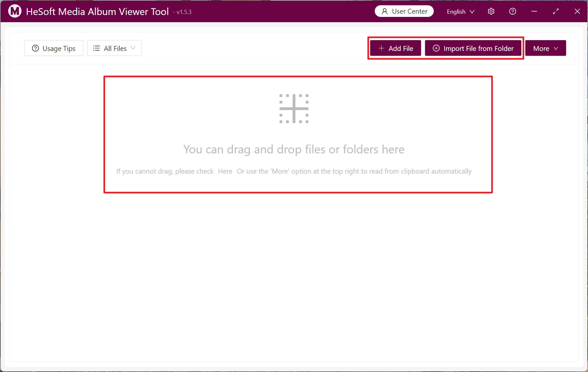Expand the More menu
Screen dimensions: 588x372
pyautogui.click(x=546, y=48)
